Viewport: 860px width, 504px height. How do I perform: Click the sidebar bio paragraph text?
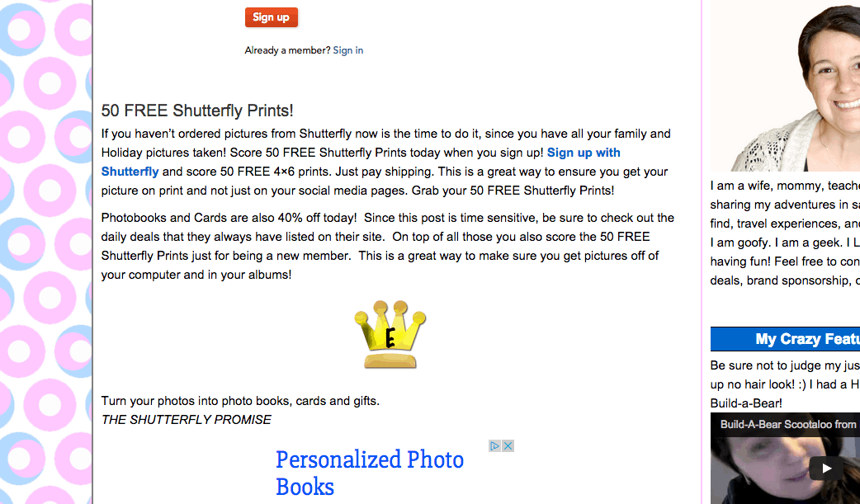coord(785,233)
